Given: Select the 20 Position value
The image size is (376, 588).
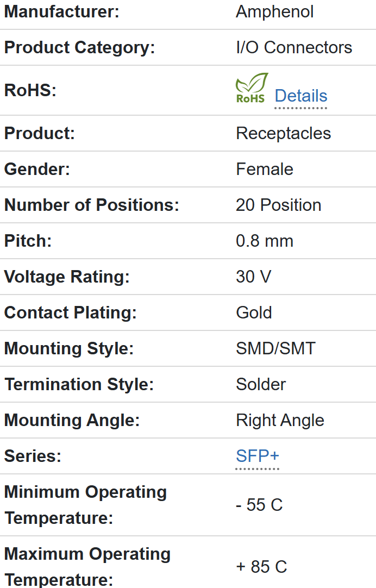Looking at the screenshot, I should tap(278, 205).
